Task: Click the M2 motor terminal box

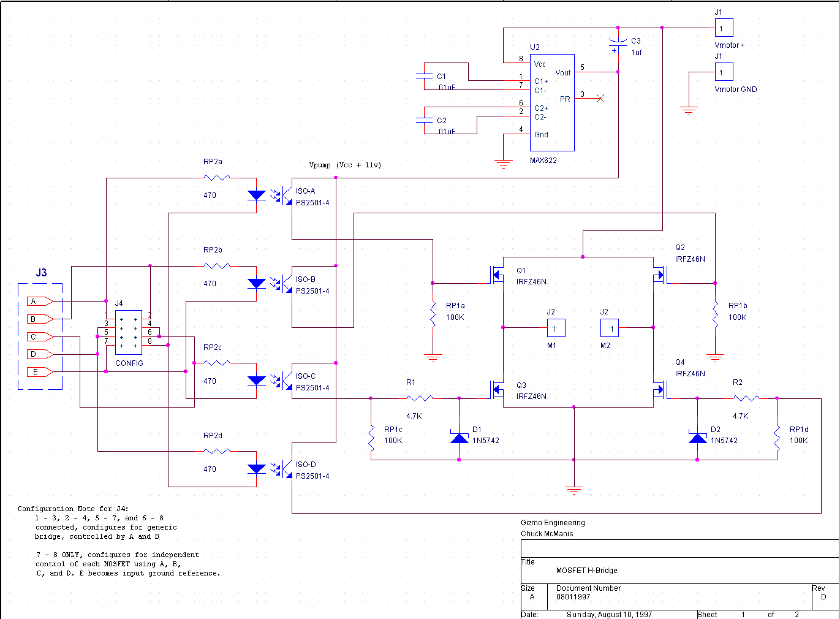Action: click(610, 328)
